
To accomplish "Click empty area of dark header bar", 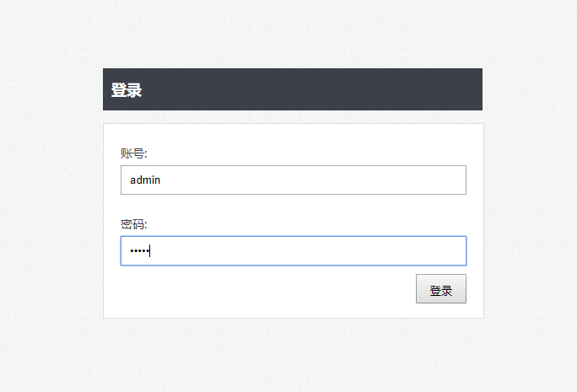I will point(313,89).
